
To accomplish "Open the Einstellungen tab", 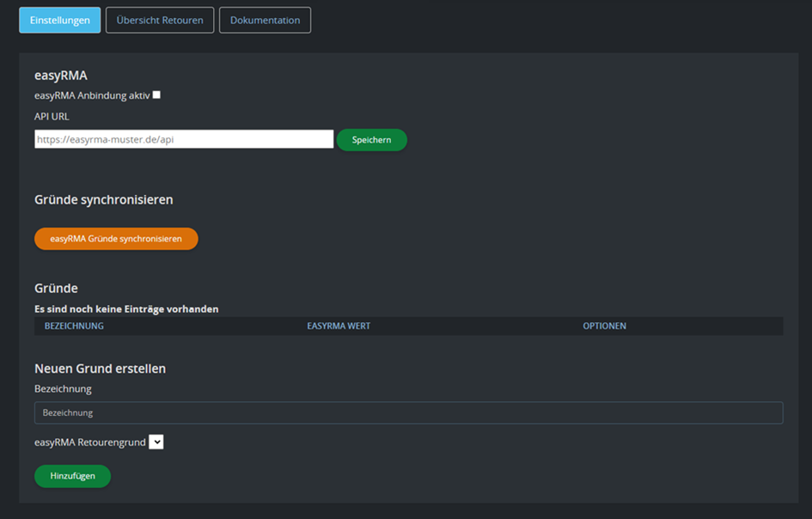I will click(59, 21).
